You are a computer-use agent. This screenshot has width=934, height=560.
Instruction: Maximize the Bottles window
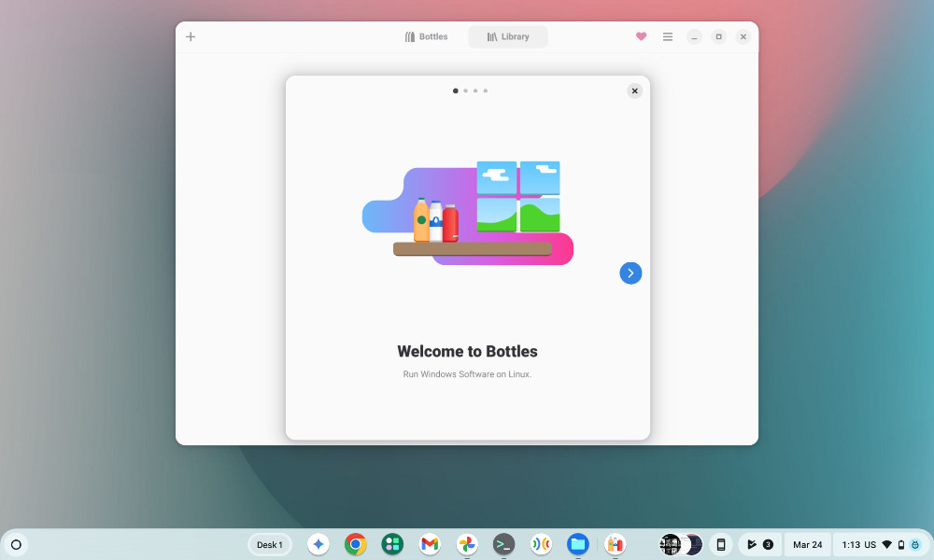coord(719,37)
